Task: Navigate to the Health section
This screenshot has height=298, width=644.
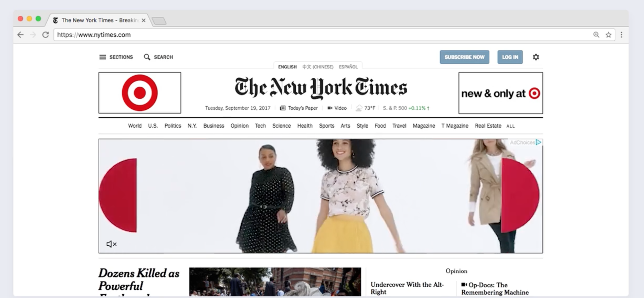Action: tap(305, 126)
